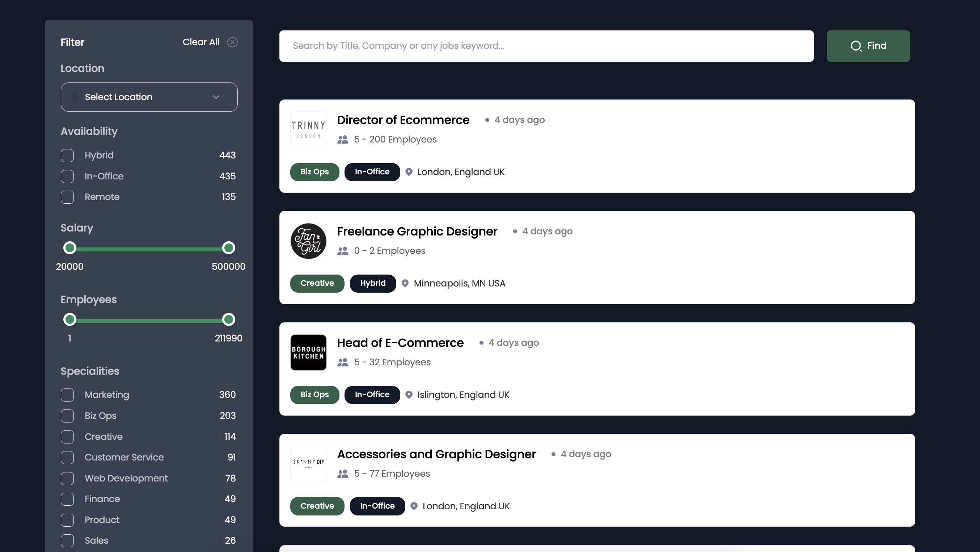
Task: Click the map pin next to Islington, England UK
Action: pos(409,395)
